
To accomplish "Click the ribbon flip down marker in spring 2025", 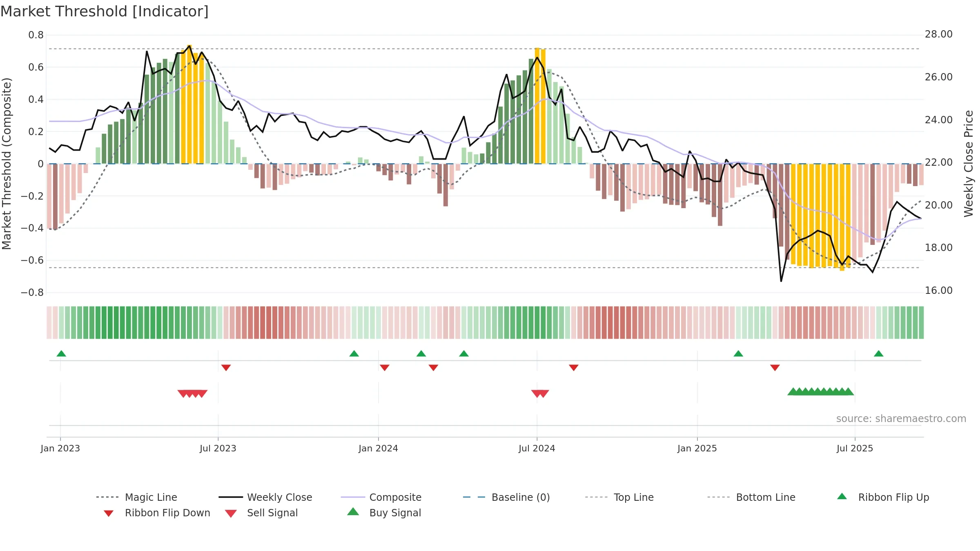I will (775, 368).
